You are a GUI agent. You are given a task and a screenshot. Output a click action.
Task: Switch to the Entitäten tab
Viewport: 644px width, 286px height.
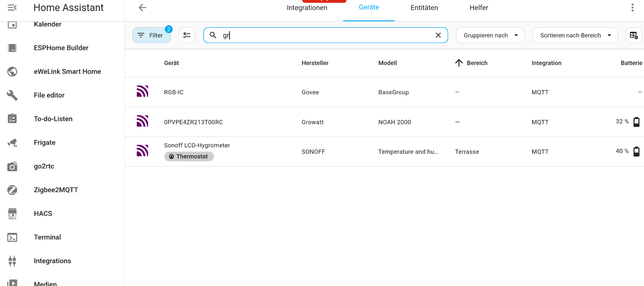[x=424, y=8]
